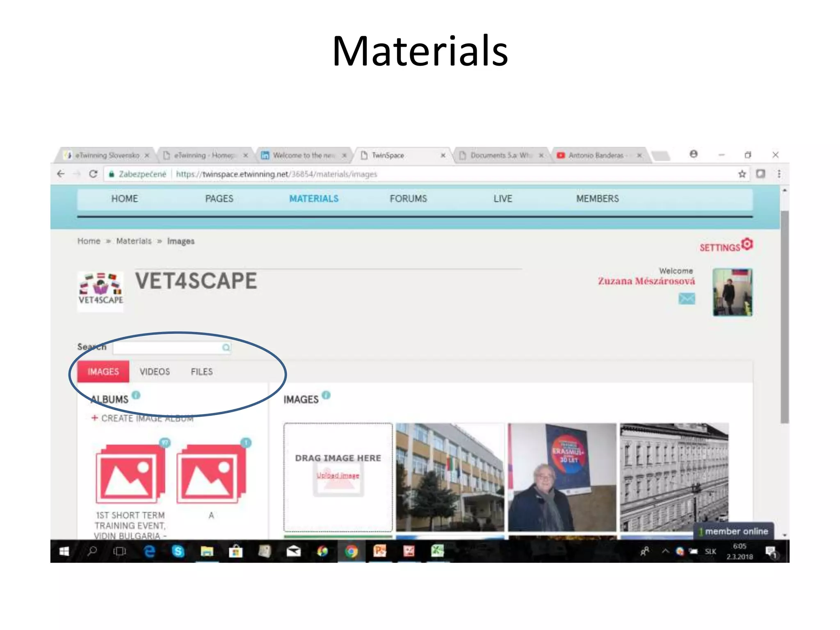The height and width of the screenshot is (630, 840).
Task: Reload the page in the browser
Action: 93,174
